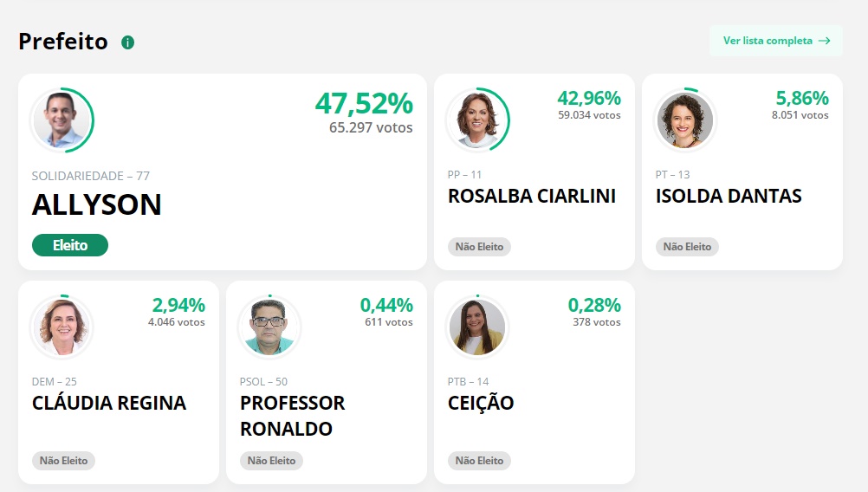Click Isolda Dantas's candidate photo
The height and width of the screenshot is (492, 868).
[685, 120]
